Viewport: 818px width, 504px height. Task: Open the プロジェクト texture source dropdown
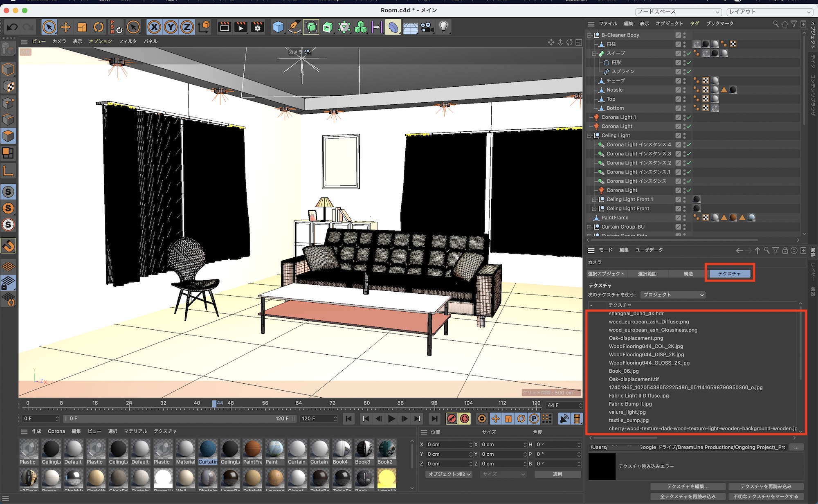673,295
